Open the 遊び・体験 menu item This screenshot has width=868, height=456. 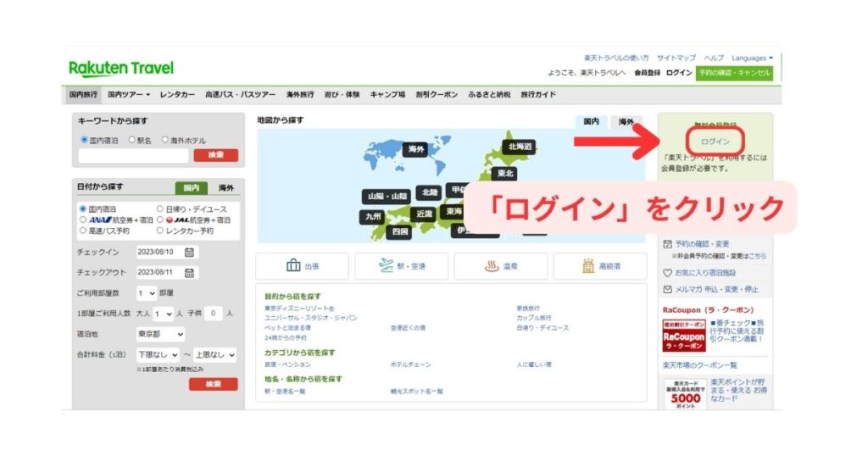tap(342, 95)
